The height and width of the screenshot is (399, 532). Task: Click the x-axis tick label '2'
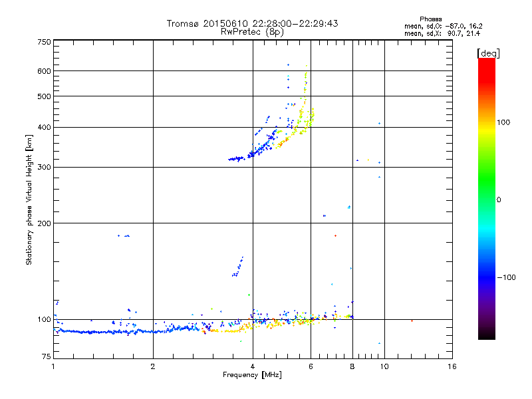(x=153, y=366)
